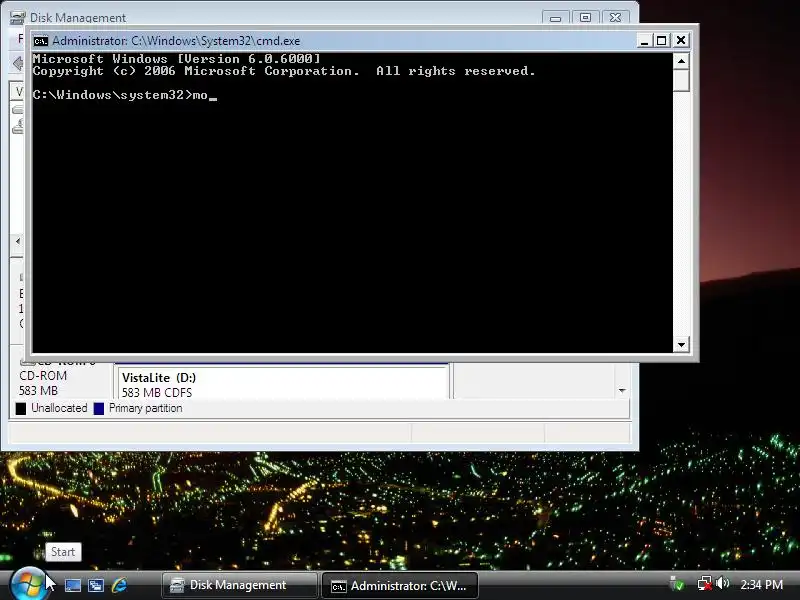Click the green shield tray icon
Screen dimensions: 800x600
[677, 584]
